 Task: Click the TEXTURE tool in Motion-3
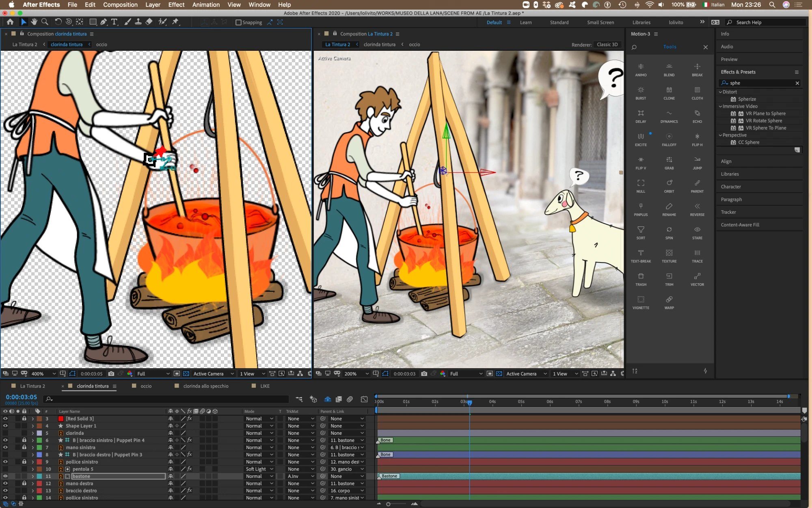669,256
